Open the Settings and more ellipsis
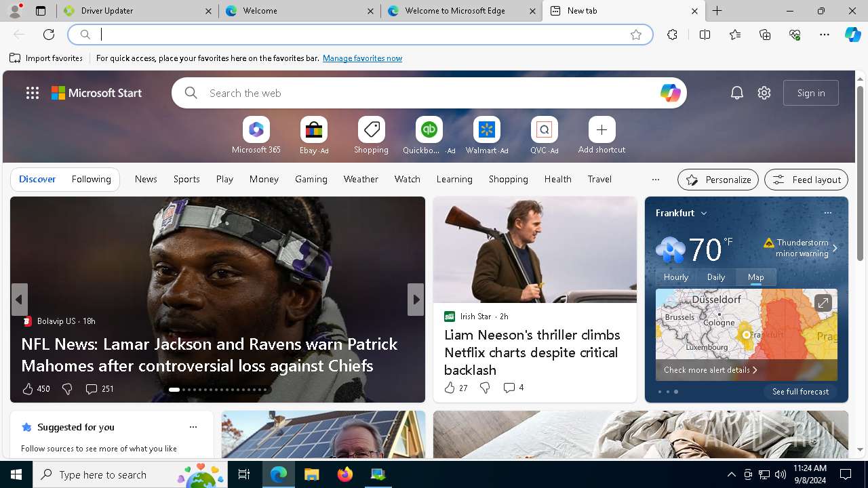The image size is (868, 488). [825, 35]
